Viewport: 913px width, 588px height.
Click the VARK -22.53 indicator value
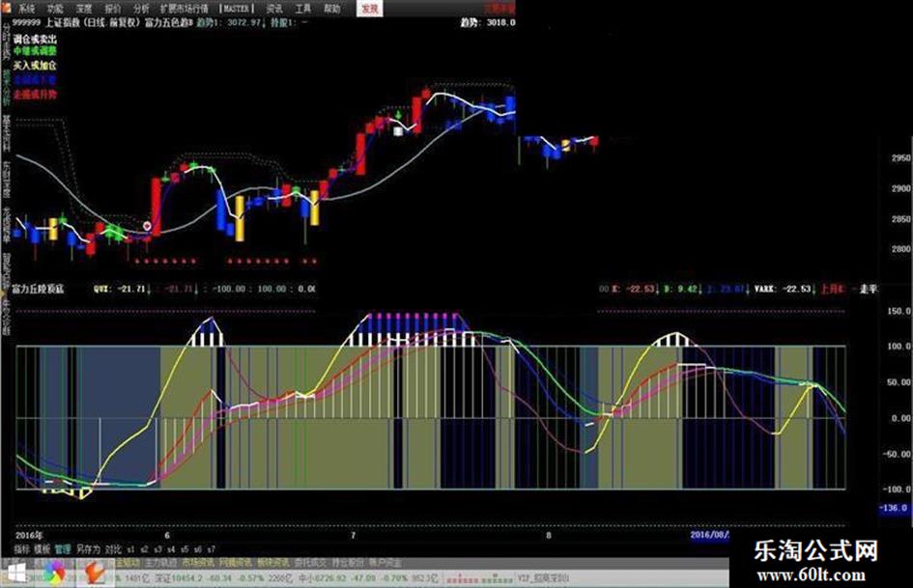[x=786, y=289]
